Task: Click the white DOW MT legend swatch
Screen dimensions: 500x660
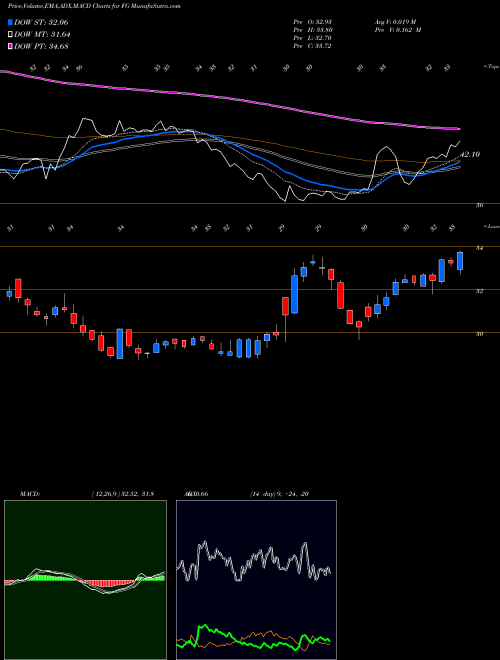Action: tap(10, 35)
